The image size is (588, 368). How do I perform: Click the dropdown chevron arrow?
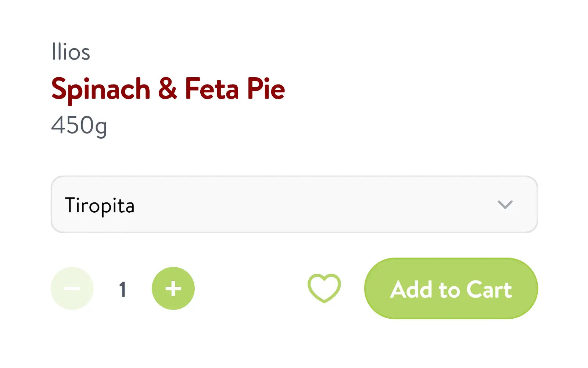(x=505, y=205)
